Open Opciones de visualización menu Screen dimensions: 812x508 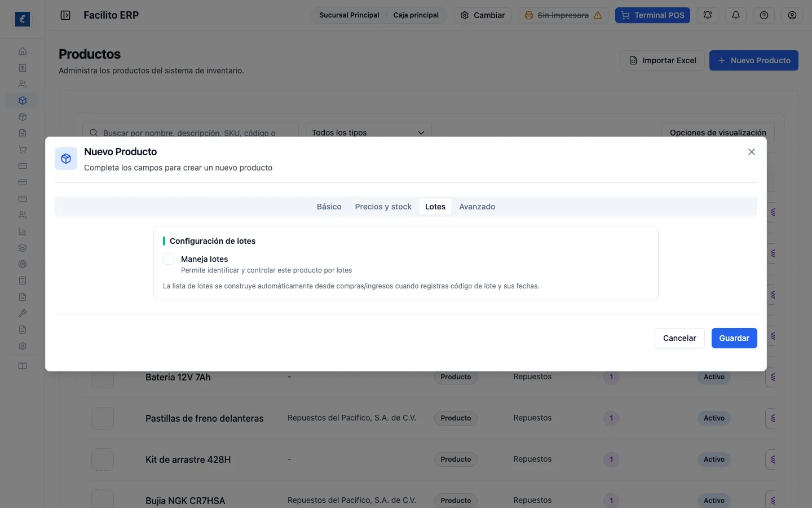click(x=718, y=132)
